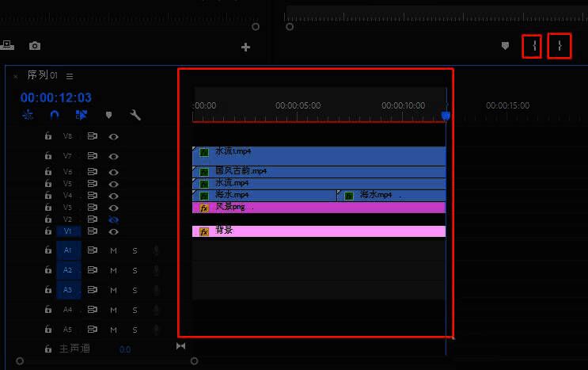Select the 水流.mp4 clip on V5
This screenshot has height=370, width=588.
(319, 184)
